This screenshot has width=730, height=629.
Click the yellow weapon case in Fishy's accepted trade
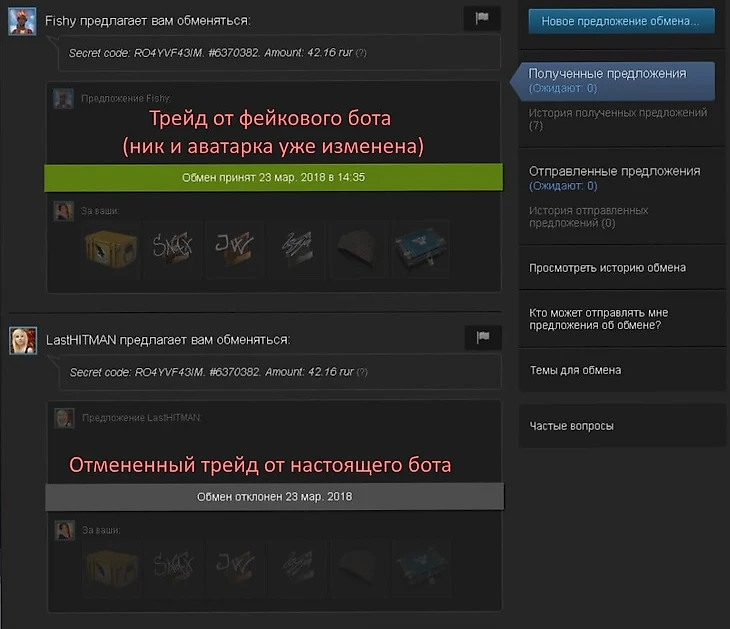point(111,249)
